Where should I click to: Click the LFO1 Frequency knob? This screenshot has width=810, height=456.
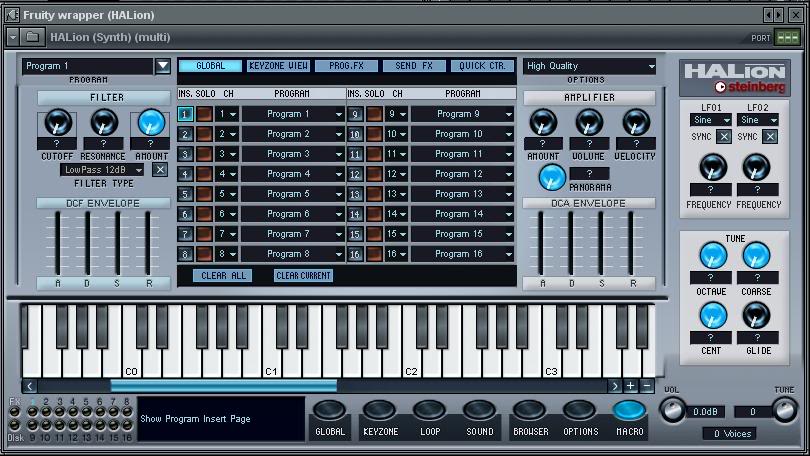pos(712,167)
